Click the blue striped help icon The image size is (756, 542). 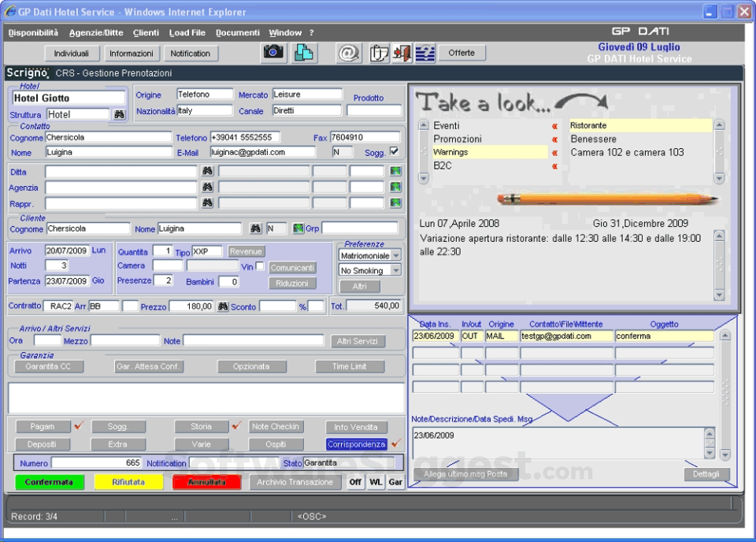point(425,53)
